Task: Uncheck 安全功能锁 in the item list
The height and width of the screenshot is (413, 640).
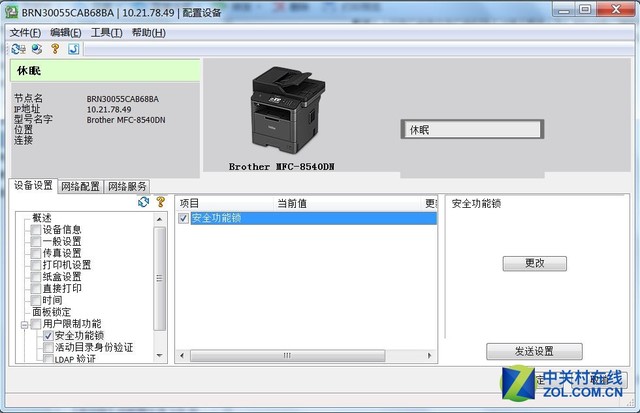Action: pos(183,218)
